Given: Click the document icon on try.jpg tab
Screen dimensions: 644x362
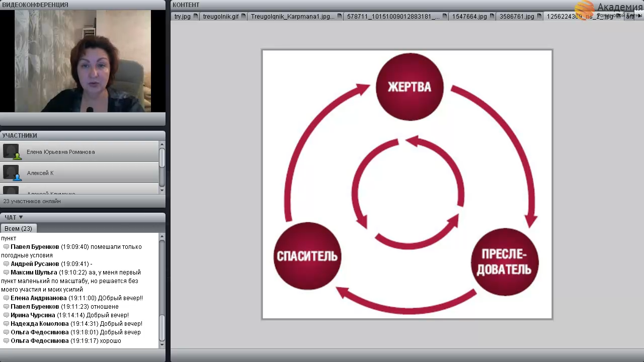Looking at the screenshot, I should [196, 17].
